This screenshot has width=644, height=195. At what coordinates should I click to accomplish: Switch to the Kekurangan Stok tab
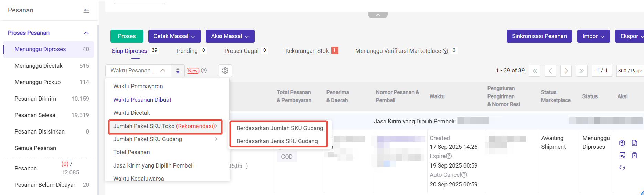tap(307, 51)
